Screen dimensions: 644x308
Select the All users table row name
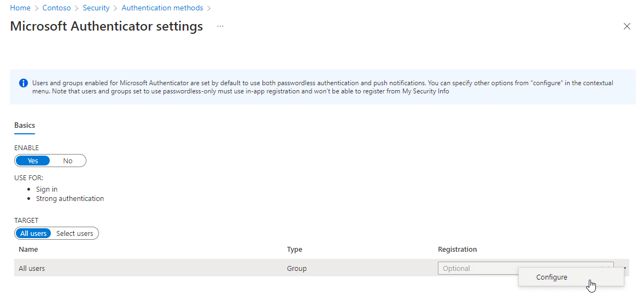(32, 269)
